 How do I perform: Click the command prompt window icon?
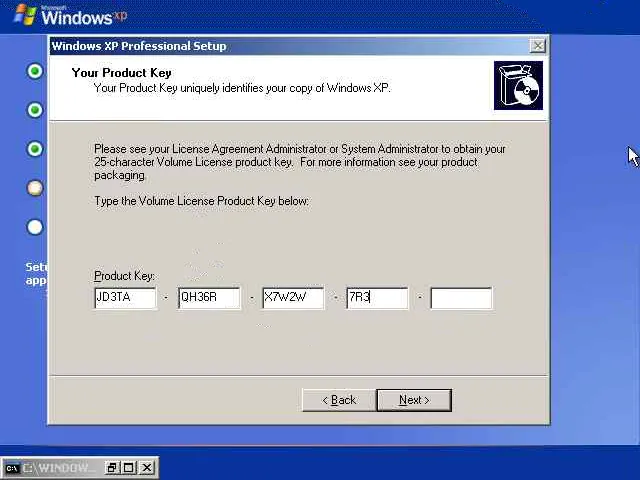[12, 468]
